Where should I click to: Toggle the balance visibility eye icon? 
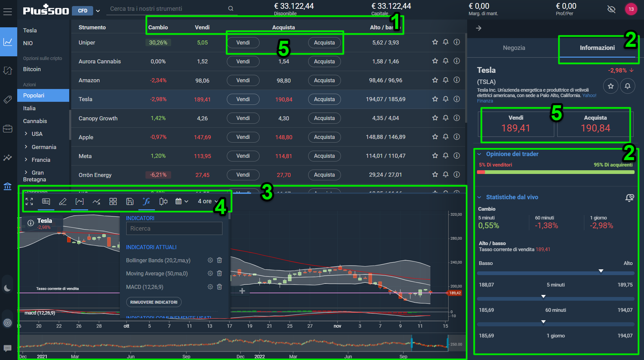coord(611,9)
